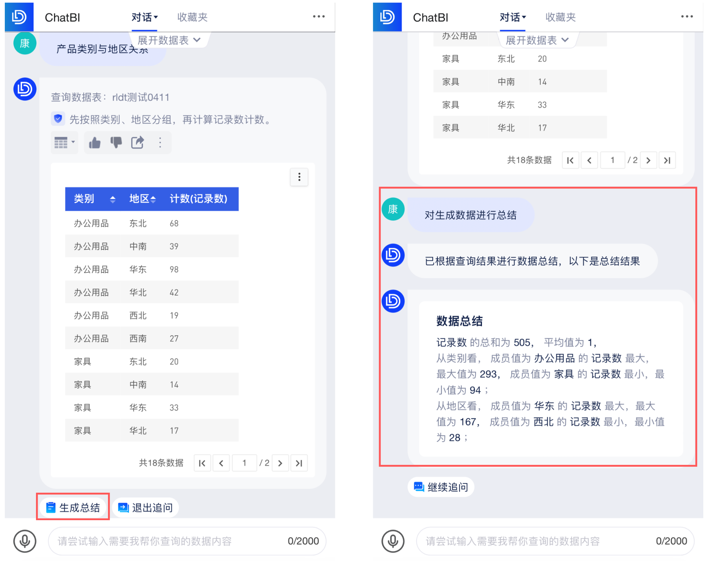Click the thumbs down feedback icon
This screenshot has width=728, height=561.
[116, 143]
